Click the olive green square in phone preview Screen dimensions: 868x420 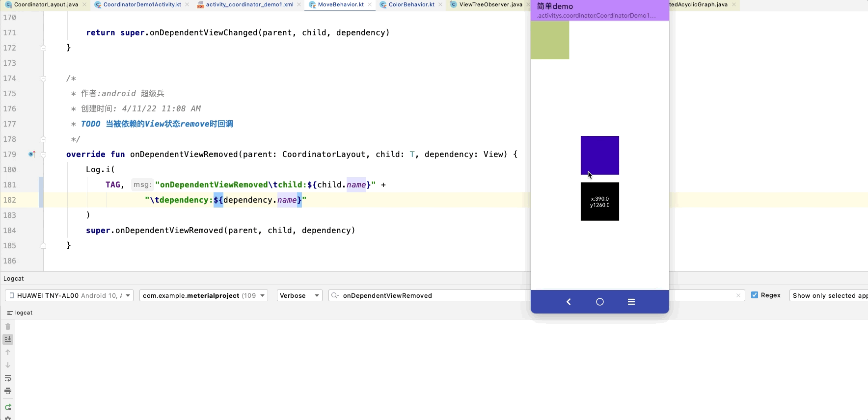pyautogui.click(x=550, y=40)
